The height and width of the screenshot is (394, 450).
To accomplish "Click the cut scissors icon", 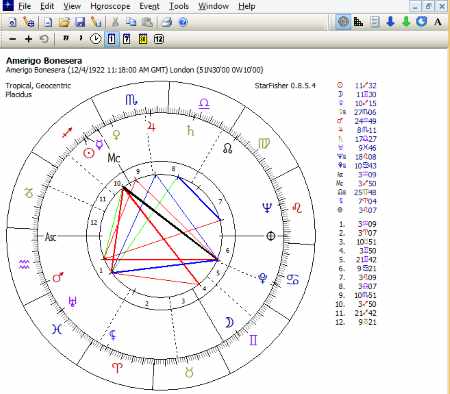I will click(x=115, y=22).
